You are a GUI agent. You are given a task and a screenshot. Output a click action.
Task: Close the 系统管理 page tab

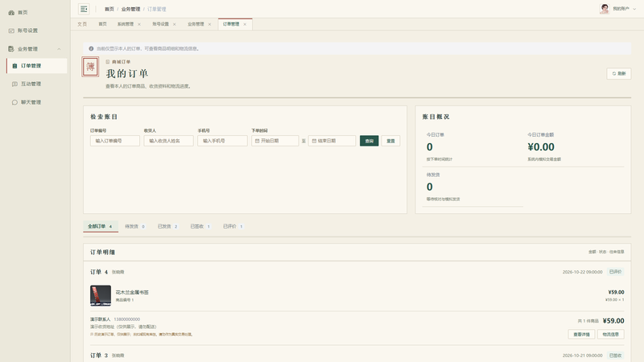point(139,24)
